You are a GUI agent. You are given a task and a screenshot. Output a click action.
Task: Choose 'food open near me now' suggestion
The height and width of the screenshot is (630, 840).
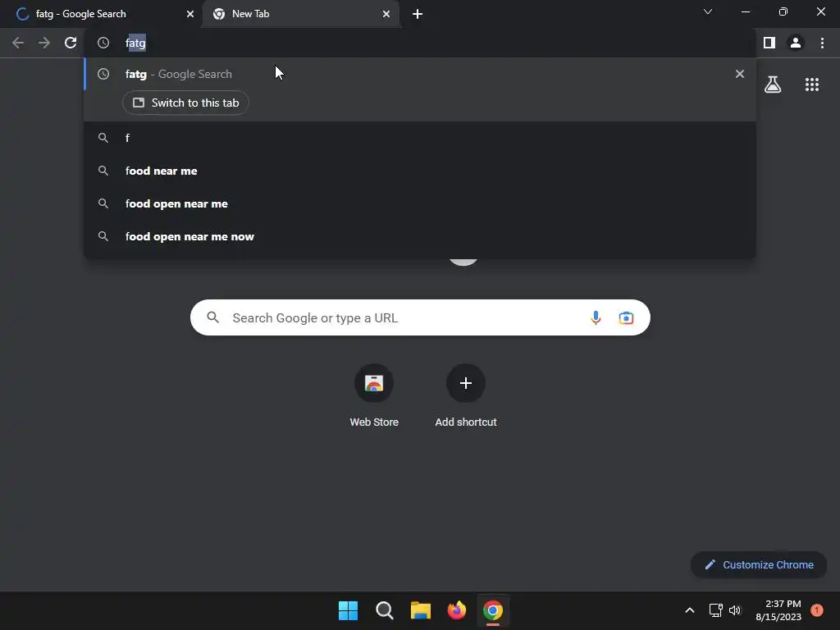point(420,236)
